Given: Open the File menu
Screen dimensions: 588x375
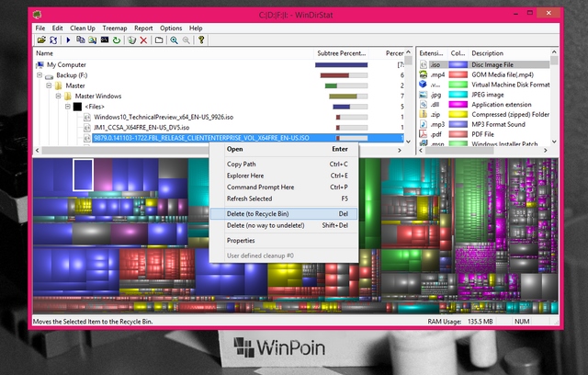Looking at the screenshot, I should pyautogui.click(x=40, y=28).
